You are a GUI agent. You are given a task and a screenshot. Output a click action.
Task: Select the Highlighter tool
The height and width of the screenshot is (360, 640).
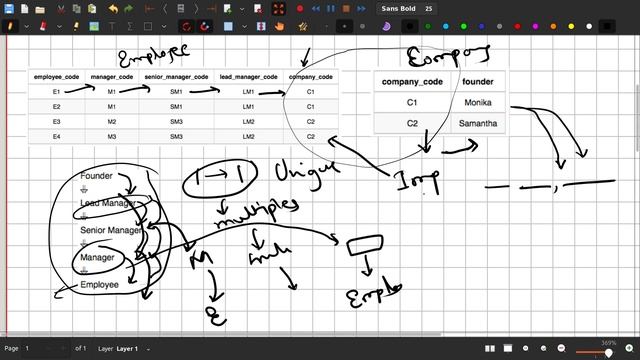76,27
